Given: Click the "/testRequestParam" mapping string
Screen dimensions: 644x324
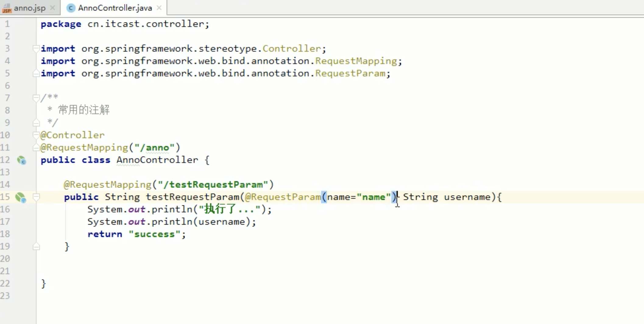Looking at the screenshot, I should [213, 185].
